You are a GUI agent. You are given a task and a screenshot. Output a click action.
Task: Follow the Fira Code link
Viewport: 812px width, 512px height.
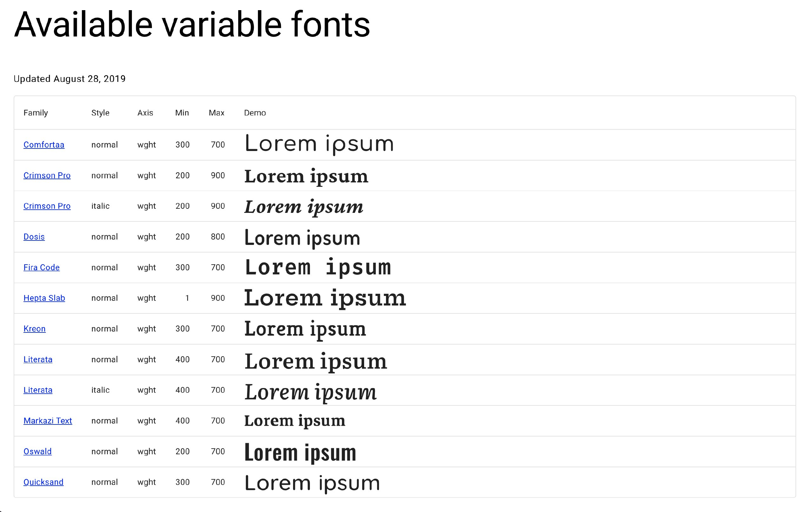[x=42, y=267]
